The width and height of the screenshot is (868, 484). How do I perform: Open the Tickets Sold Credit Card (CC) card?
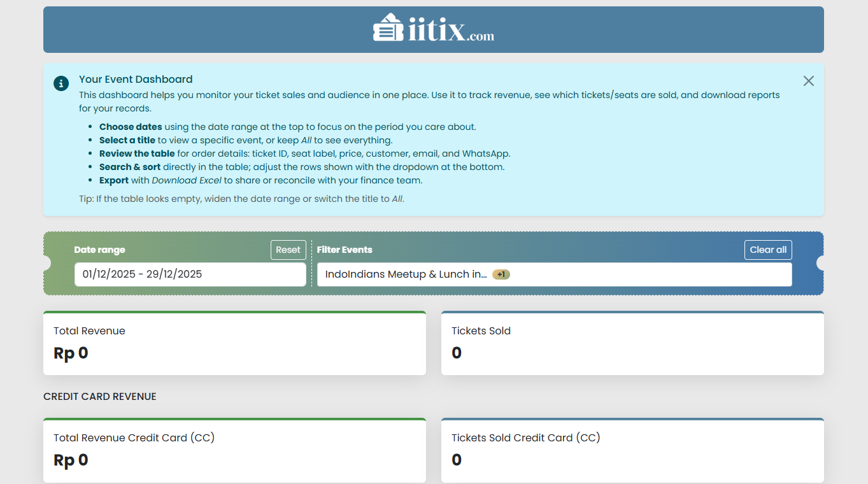pyautogui.click(x=632, y=450)
